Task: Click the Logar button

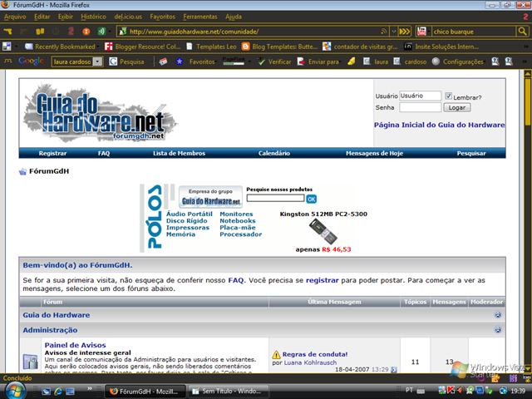Action: (x=457, y=107)
